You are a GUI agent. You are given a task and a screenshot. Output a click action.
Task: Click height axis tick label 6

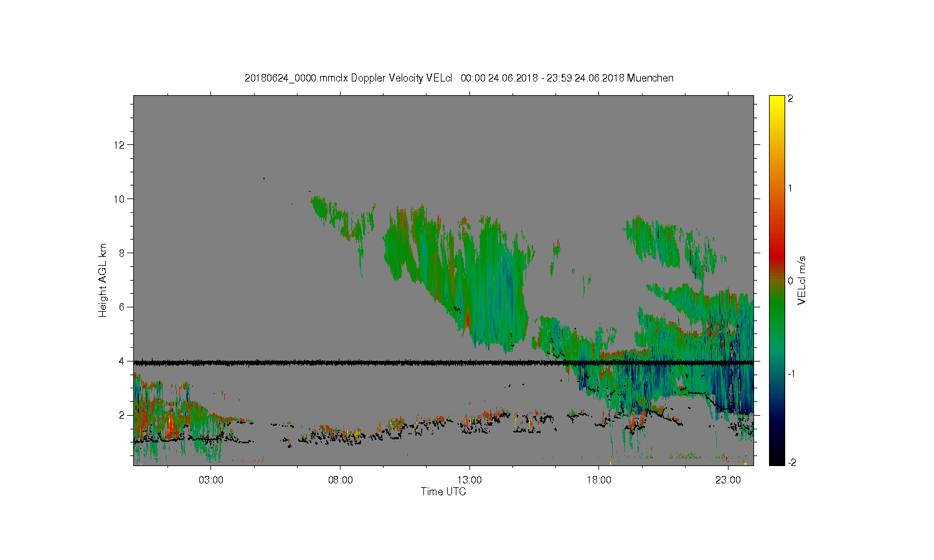[x=121, y=307]
